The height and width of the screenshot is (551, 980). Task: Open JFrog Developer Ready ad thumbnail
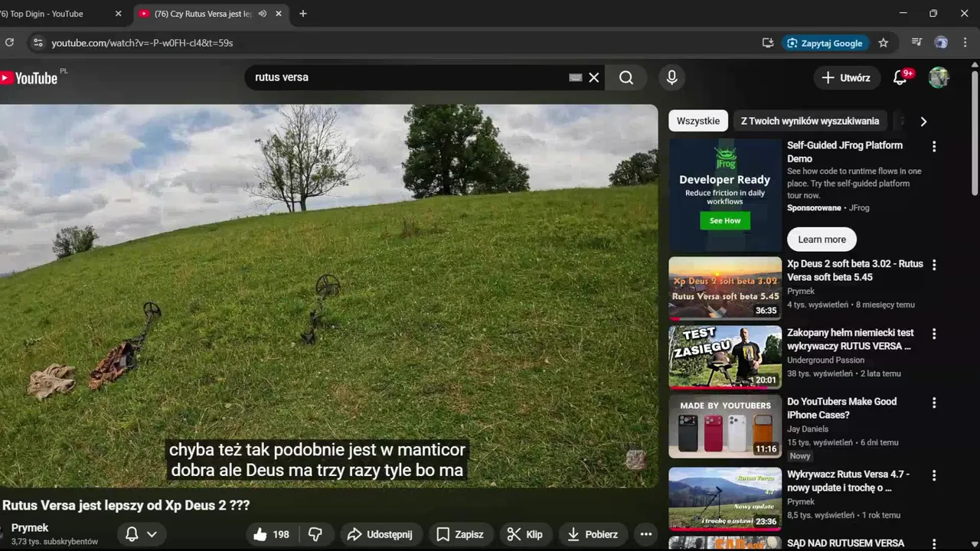pos(725,195)
